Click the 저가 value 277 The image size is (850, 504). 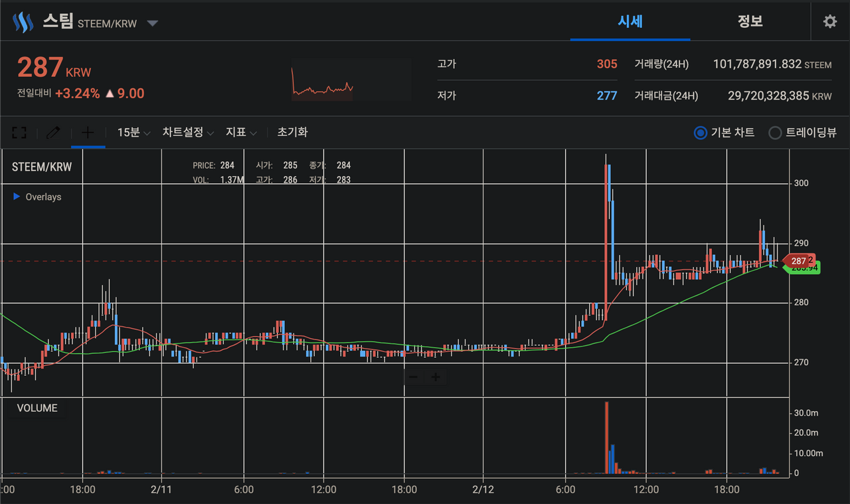click(x=607, y=96)
